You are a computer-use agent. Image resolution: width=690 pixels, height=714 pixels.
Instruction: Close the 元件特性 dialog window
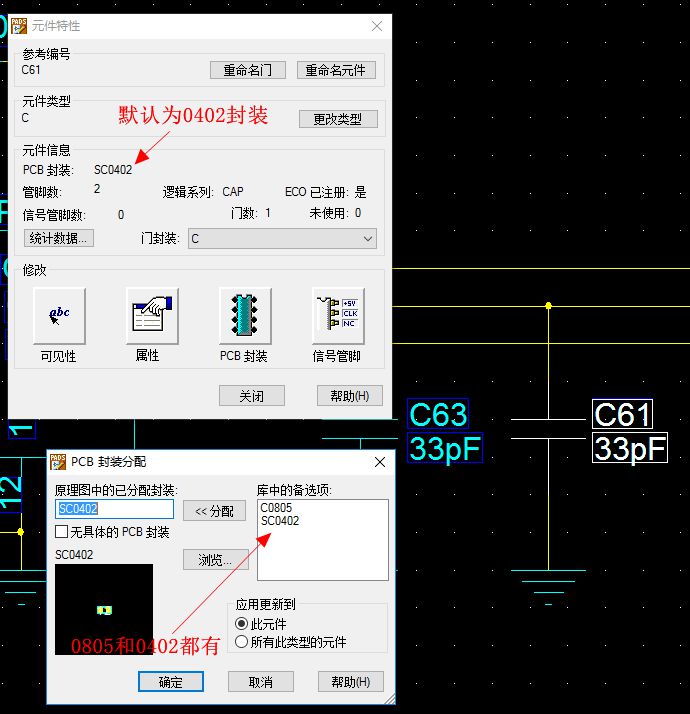(377, 26)
